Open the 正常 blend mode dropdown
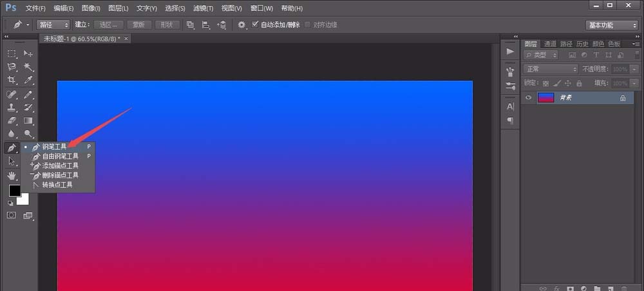This screenshot has height=291, width=644. [551, 69]
